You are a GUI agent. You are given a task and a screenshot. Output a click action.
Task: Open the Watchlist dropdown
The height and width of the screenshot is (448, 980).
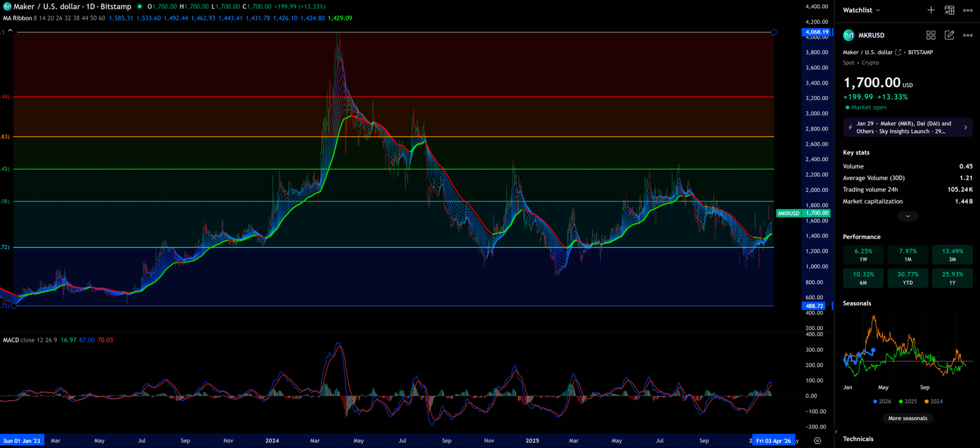click(861, 10)
